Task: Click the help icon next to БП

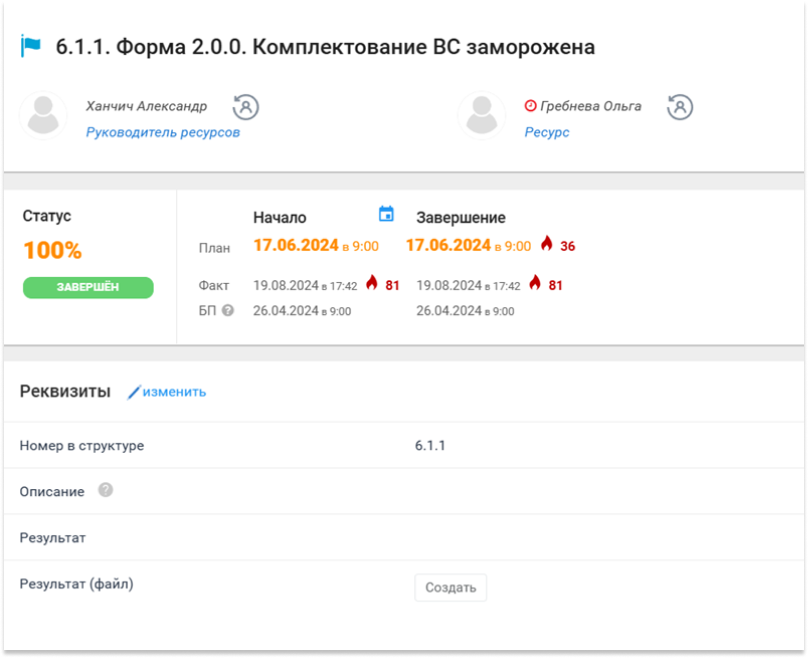Action: pyautogui.click(x=227, y=311)
